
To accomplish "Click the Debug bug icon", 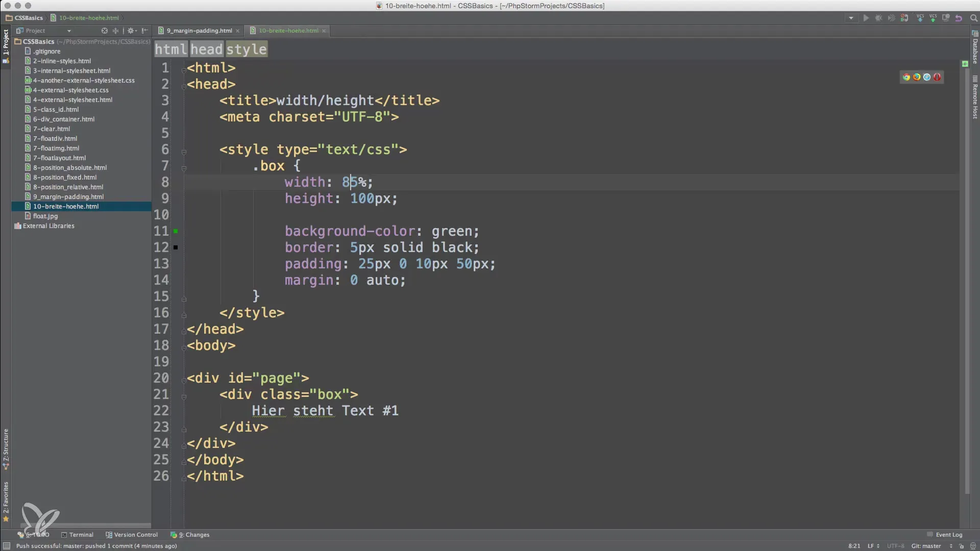I will [x=878, y=18].
